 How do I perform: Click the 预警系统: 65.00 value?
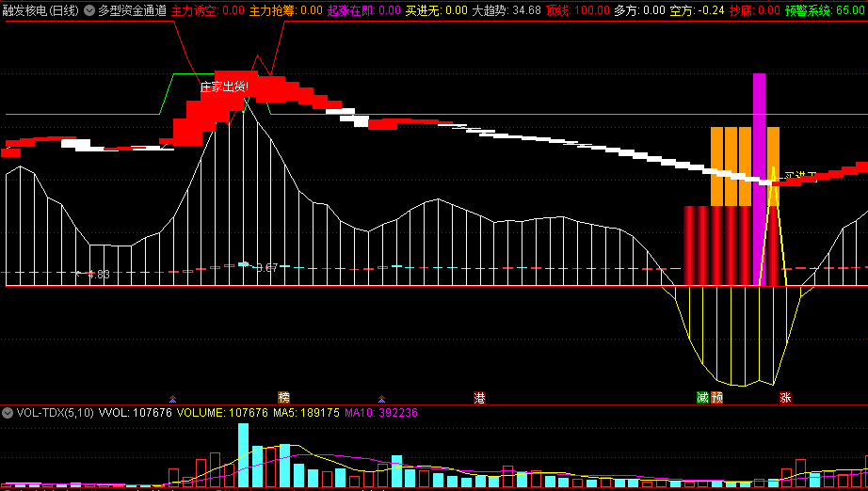click(826, 10)
